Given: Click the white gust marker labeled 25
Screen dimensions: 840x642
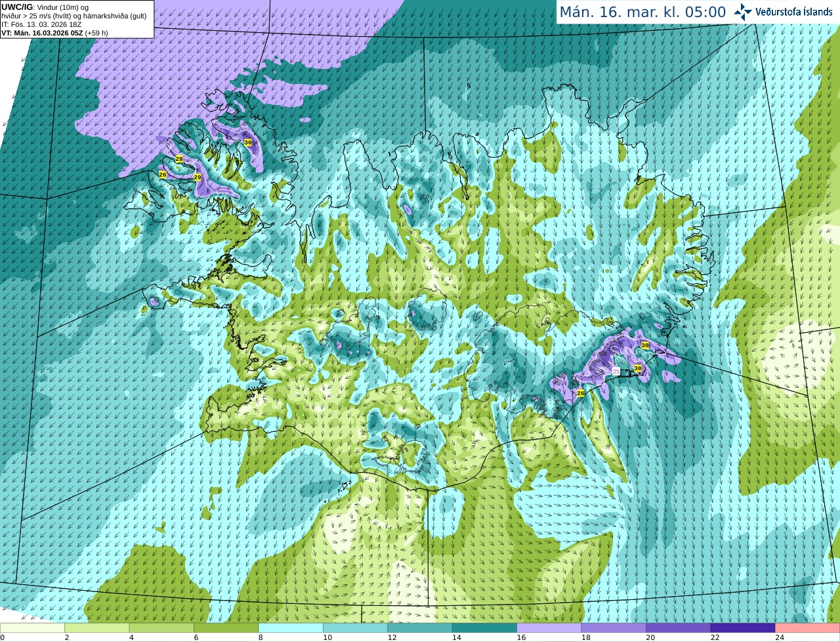Looking at the screenshot, I should pyautogui.click(x=616, y=372).
